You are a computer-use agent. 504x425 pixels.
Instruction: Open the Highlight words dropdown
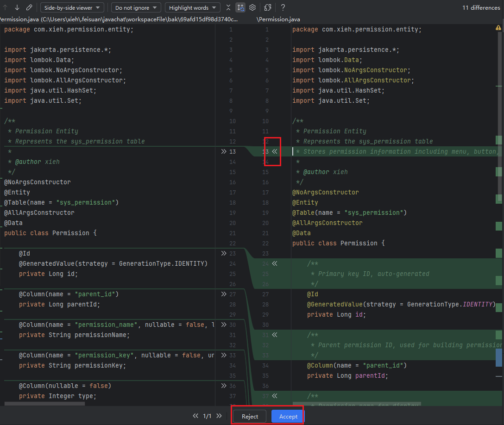193,7
